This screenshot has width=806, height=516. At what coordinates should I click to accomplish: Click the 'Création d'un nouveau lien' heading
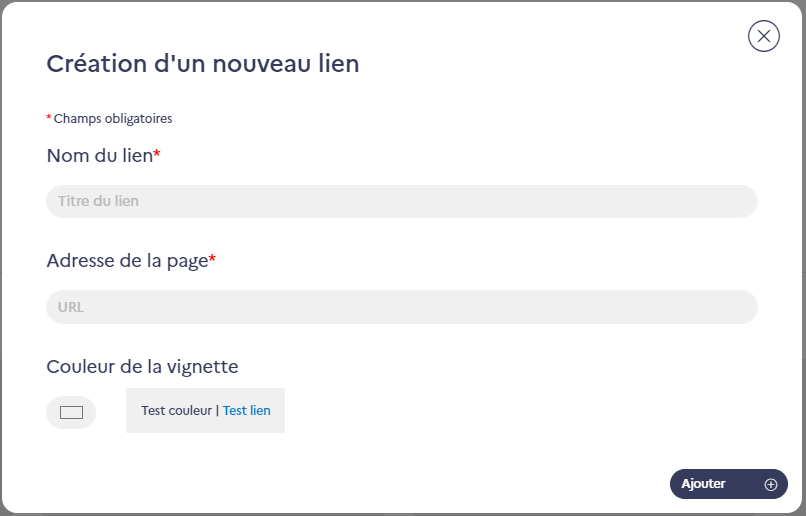(x=203, y=64)
